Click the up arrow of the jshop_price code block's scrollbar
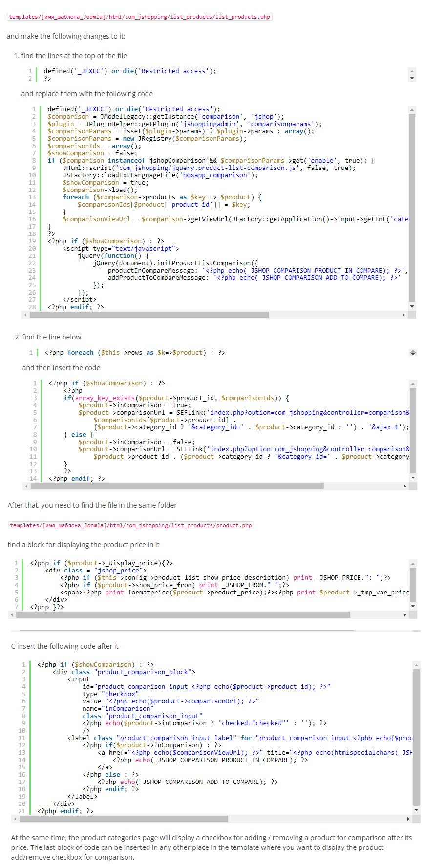424x868 pixels. pyautogui.click(x=413, y=563)
